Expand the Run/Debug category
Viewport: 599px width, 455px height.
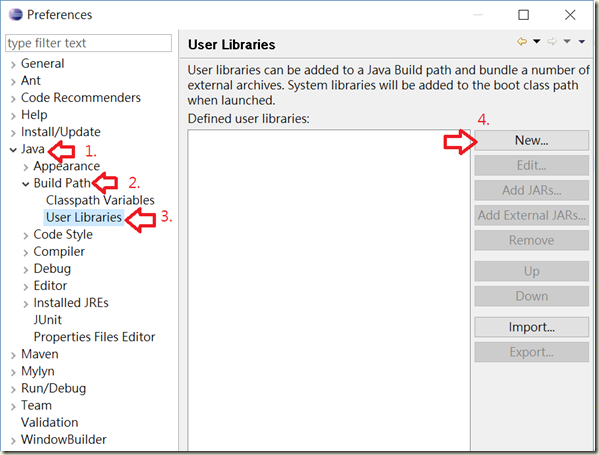click(x=13, y=389)
